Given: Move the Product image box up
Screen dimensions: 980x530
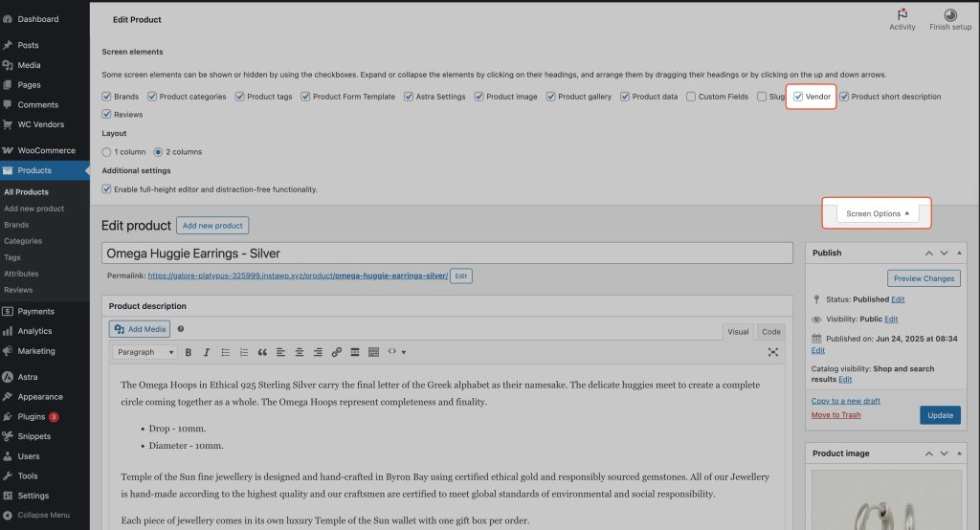Looking at the screenshot, I should [928, 453].
